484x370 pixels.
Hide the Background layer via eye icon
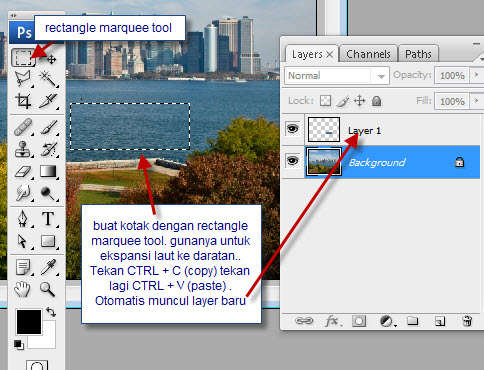click(x=293, y=161)
